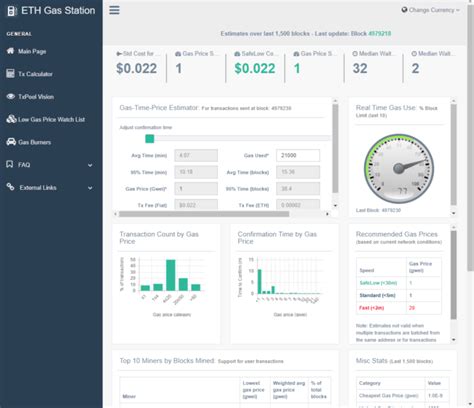This screenshot has height=408, width=474.
Task: Open TxPool Vision from the sidebar
Action: coord(36,97)
